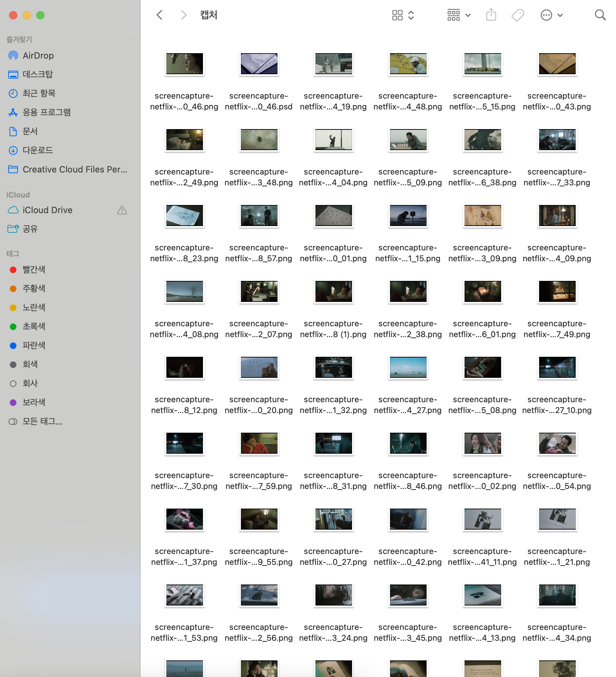Screen dimensions: 616x677
Task: Switch to icon grid view
Action: [x=397, y=15]
